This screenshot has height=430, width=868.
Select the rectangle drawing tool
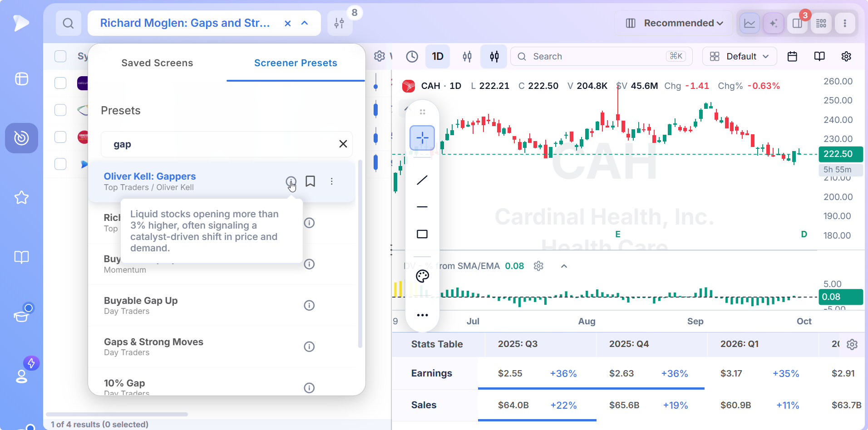[422, 234]
